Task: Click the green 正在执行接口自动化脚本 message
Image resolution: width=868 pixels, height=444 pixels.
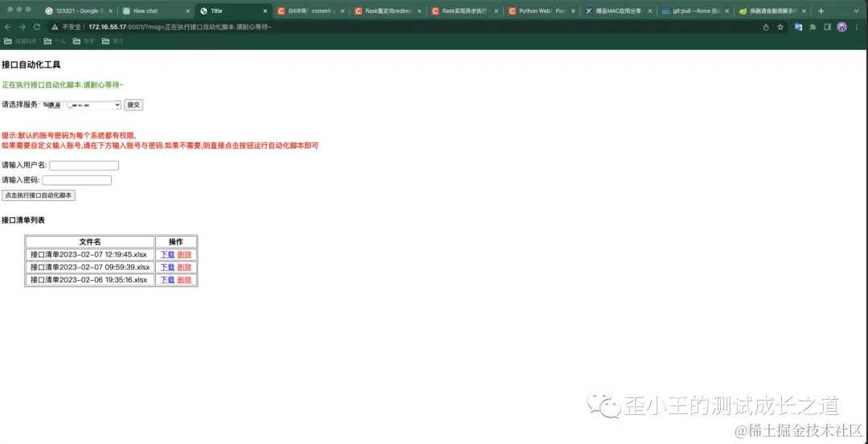Action: pos(63,84)
